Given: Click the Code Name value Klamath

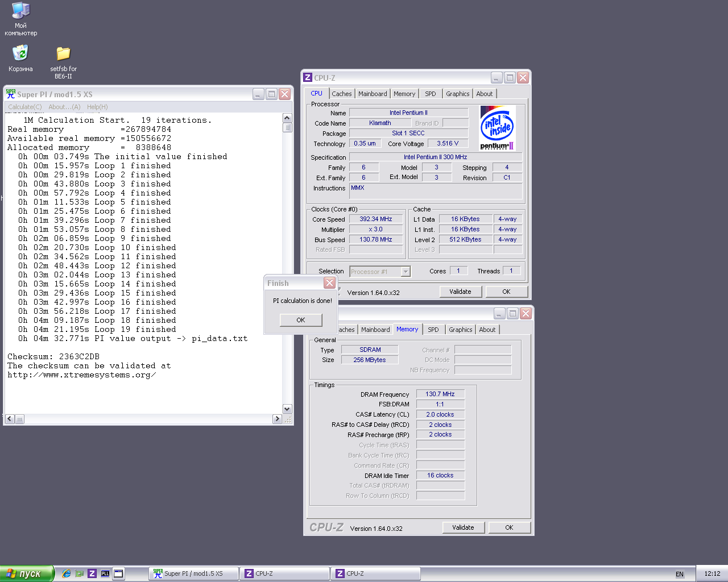Looking at the screenshot, I should click(x=380, y=123).
